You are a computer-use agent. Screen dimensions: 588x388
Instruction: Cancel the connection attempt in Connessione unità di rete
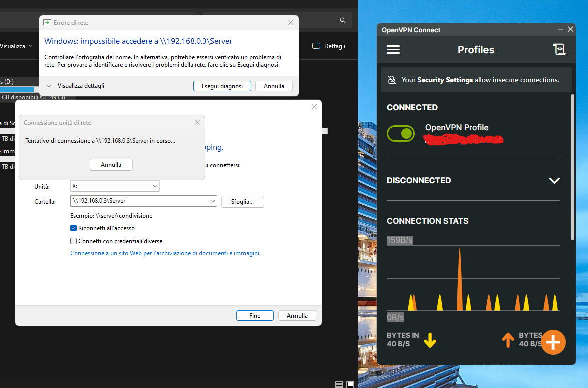click(x=111, y=165)
